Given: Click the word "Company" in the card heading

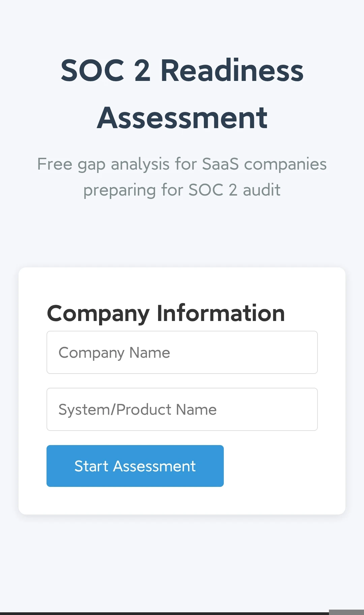Looking at the screenshot, I should pos(98,313).
